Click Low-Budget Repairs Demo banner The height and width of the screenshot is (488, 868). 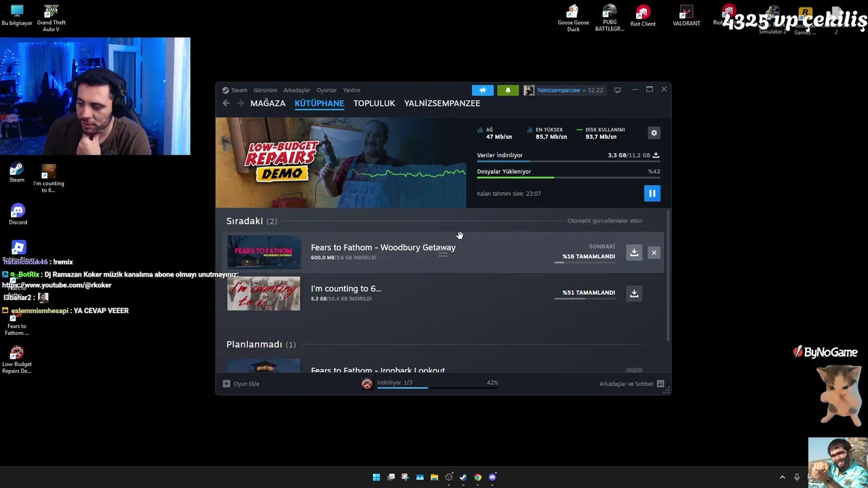point(340,163)
